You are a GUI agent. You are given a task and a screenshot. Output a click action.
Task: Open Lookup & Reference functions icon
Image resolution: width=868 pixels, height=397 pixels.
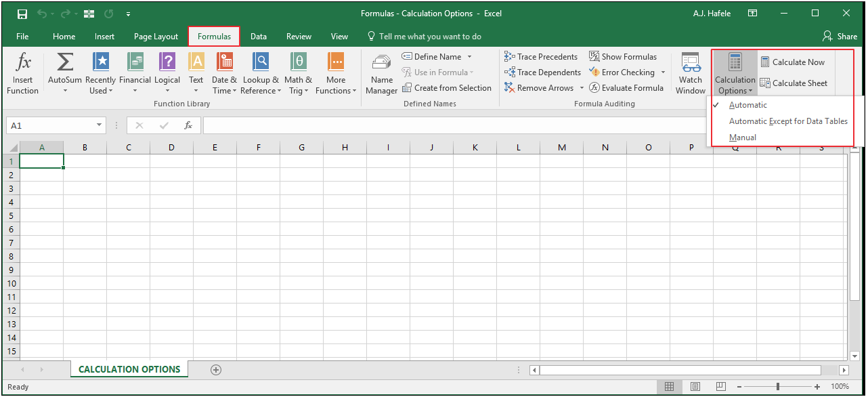coord(261,62)
